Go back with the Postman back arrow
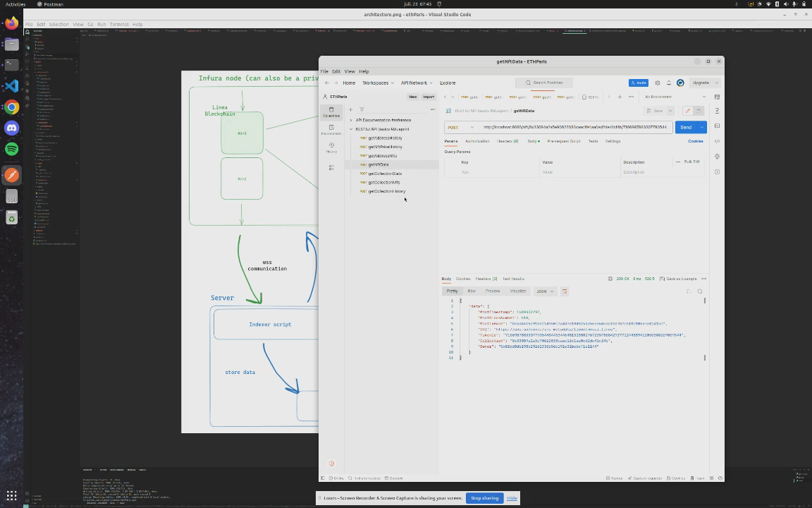This screenshot has height=508, width=812. (327, 83)
